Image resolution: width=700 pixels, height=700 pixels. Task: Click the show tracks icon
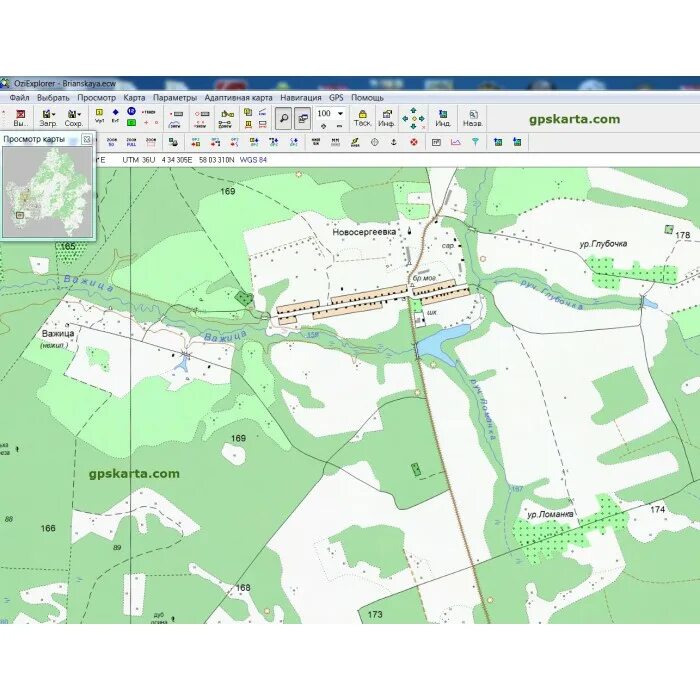pyautogui.click(x=176, y=125)
